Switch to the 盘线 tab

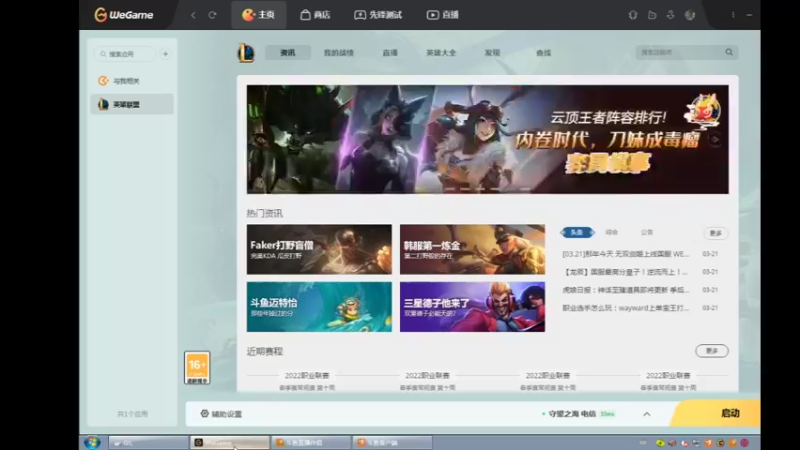pyautogui.click(x=543, y=53)
